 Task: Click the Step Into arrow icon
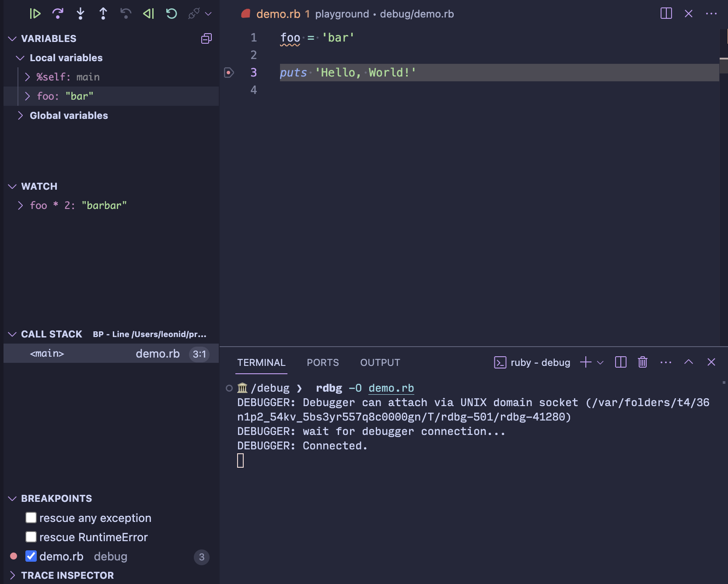click(80, 14)
